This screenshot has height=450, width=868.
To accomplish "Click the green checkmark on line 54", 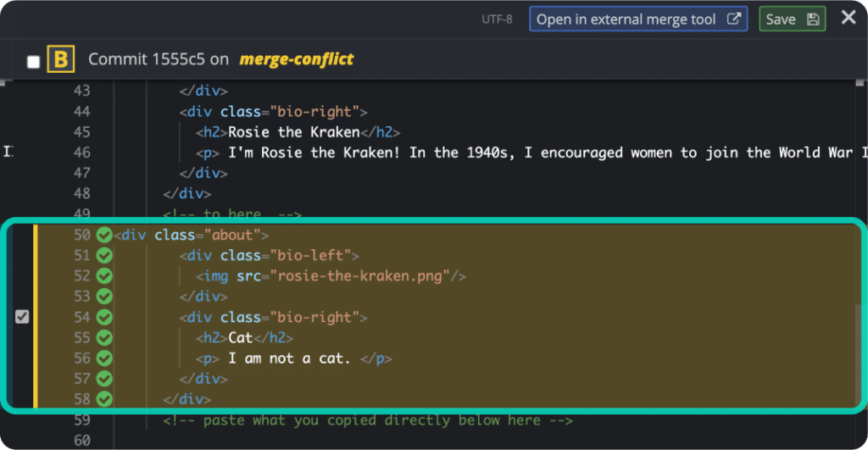I will 104,317.
